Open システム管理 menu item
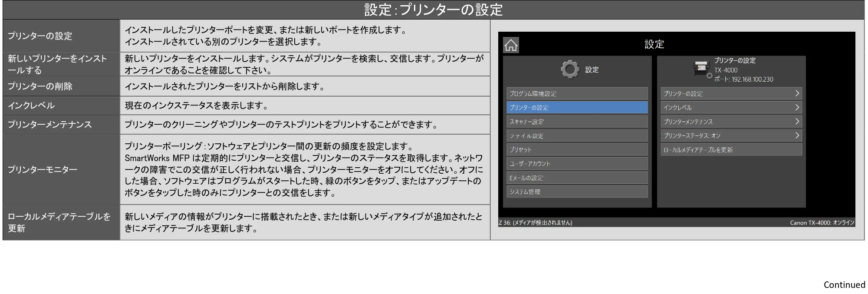Image resolution: width=868 pixels, height=294 pixels. [x=577, y=192]
